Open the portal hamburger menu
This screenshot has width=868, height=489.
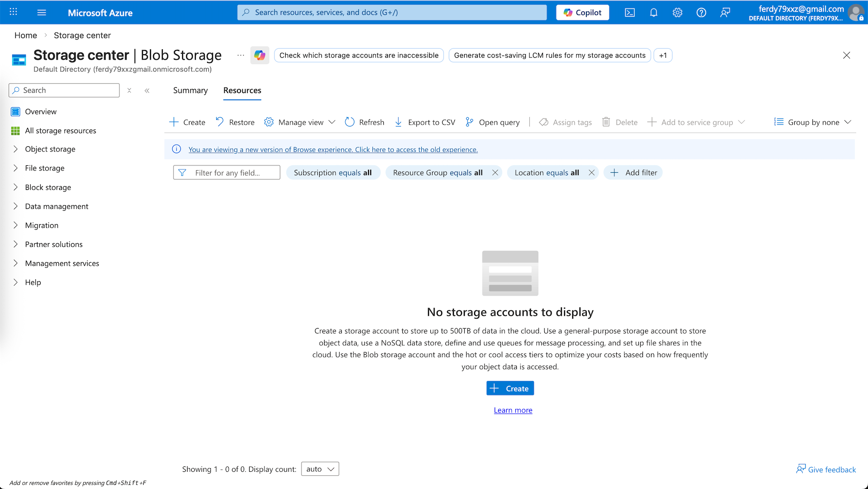(x=42, y=13)
